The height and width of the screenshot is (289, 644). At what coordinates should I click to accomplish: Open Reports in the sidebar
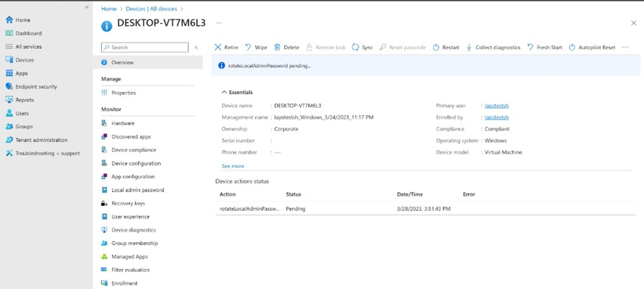[20, 100]
